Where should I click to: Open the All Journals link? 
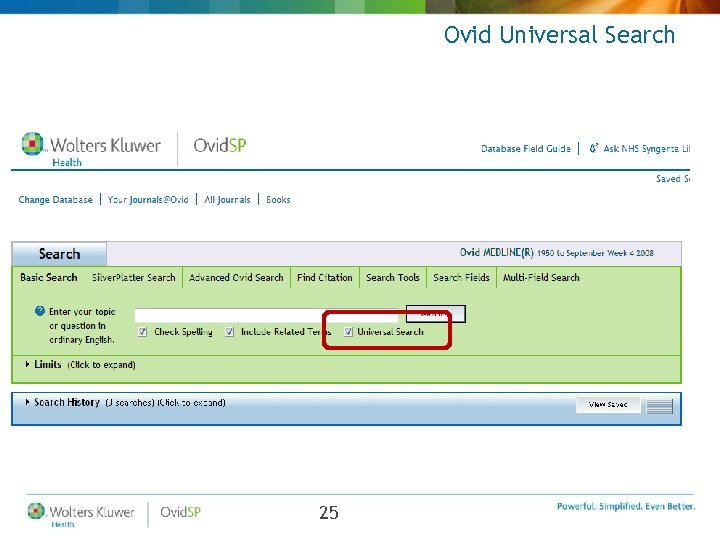[x=227, y=200]
